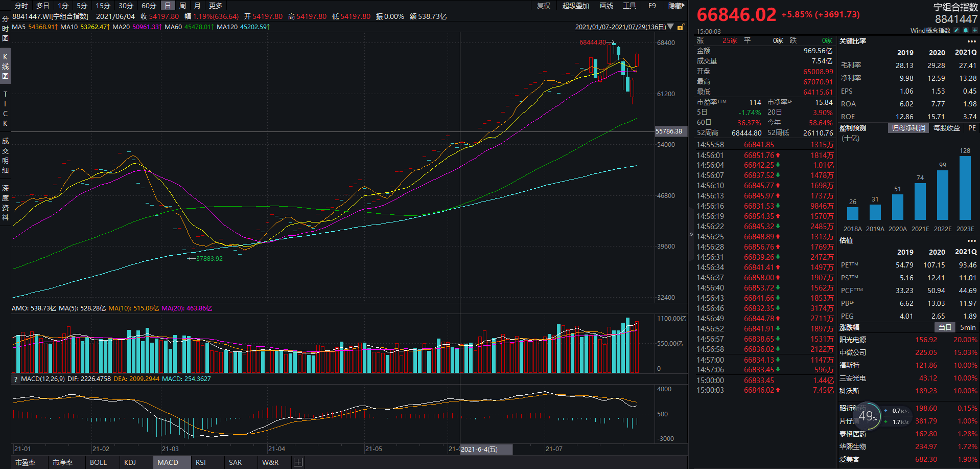Click the F9 button
The width and height of the screenshot is (980, 469).
[652, 6]
